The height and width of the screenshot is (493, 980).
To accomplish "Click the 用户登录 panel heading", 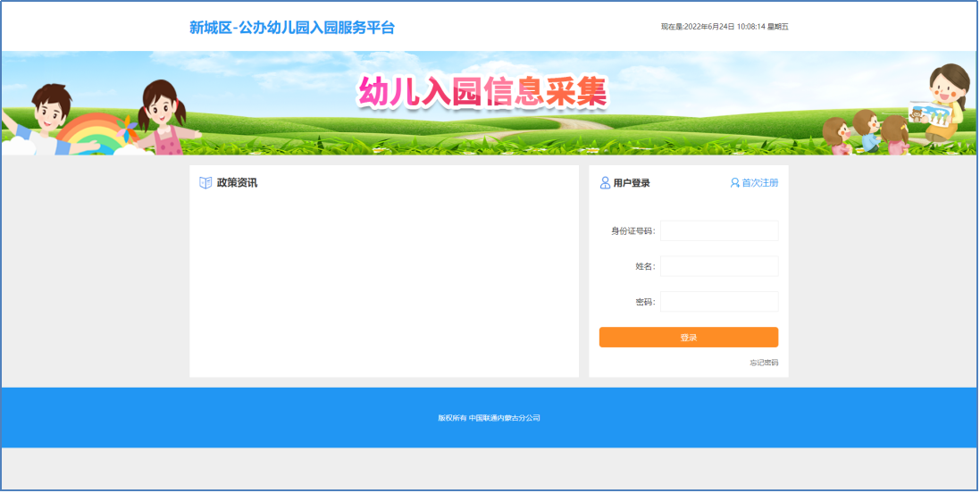I will point(632,183).
